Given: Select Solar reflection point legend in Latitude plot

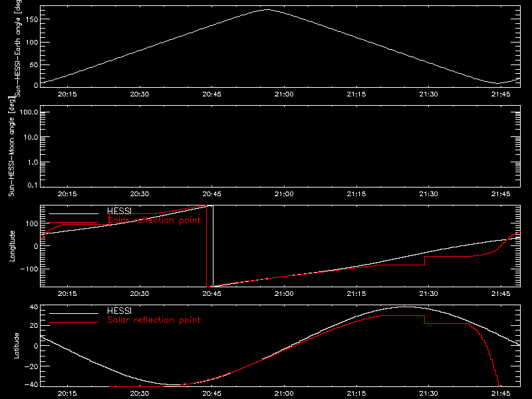Looking at the screenshot, I should pyautogui.click(x=154, y=320).
